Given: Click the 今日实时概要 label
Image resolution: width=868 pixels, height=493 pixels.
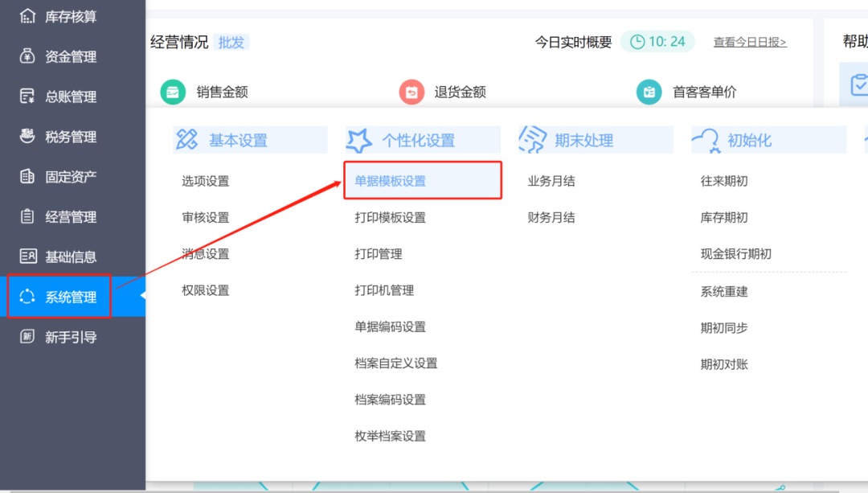Looking at the screenshot, I should pyautogui.click(x=573, y=42).
